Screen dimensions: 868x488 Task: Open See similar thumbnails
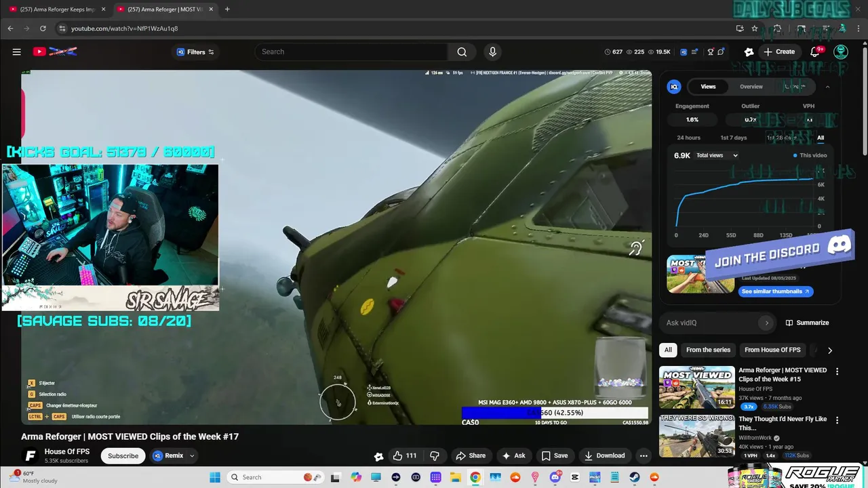coord(776,291)
